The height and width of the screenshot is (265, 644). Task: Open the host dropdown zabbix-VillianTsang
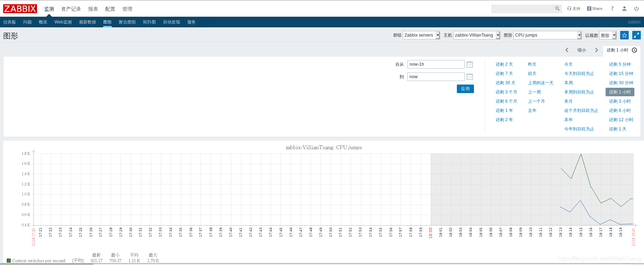pos(477,35)
